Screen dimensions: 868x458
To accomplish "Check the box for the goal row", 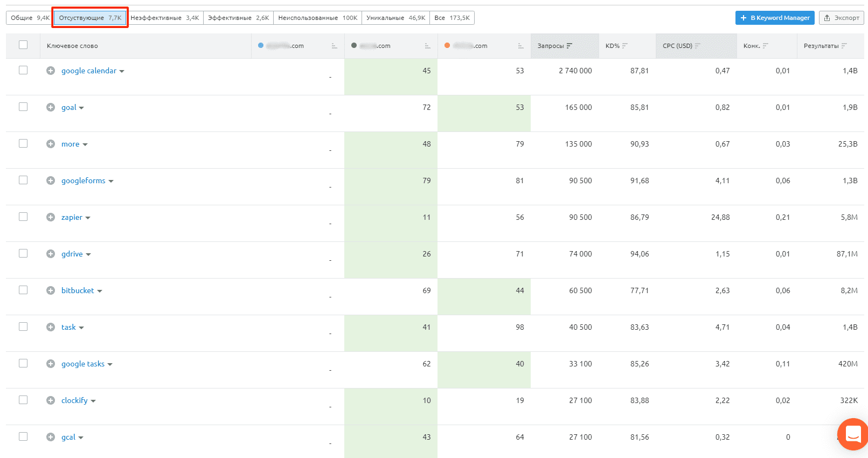I will click(23, 107).
